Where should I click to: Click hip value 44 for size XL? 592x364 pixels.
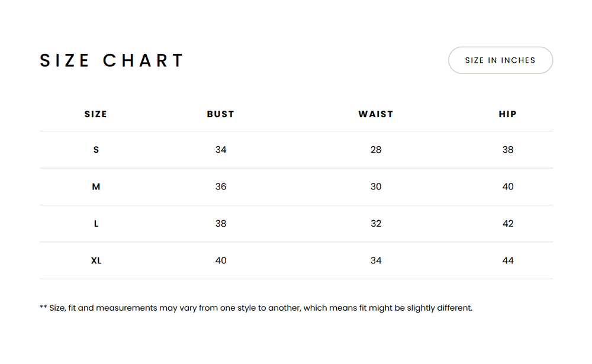coord(508,260)
